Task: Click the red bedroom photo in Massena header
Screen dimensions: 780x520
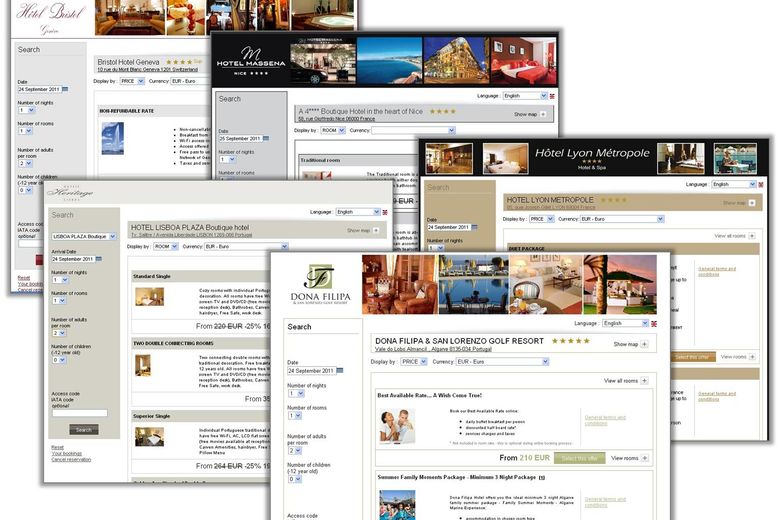Action: point(523,61)
